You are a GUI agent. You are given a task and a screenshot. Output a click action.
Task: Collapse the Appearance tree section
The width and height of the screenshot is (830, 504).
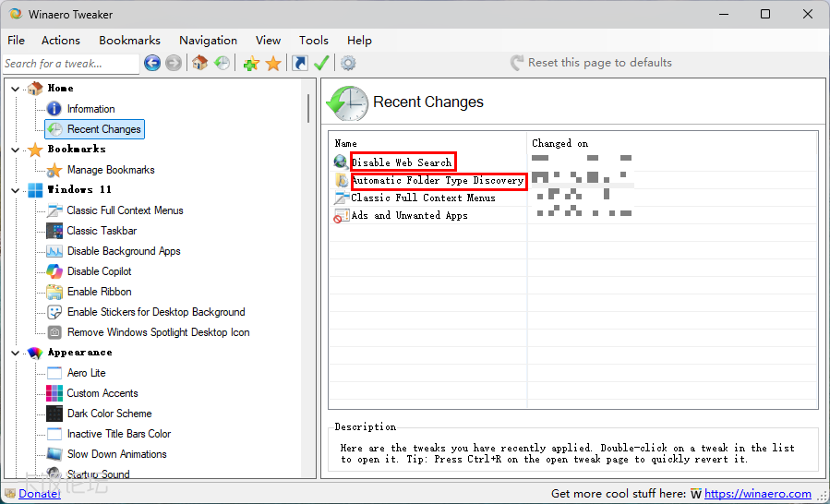pos(16,353)
